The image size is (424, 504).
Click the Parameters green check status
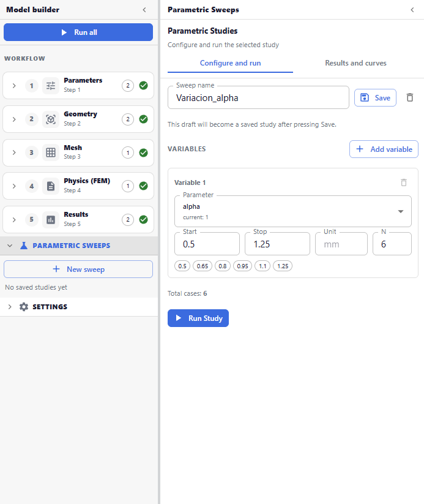point(144,86)
